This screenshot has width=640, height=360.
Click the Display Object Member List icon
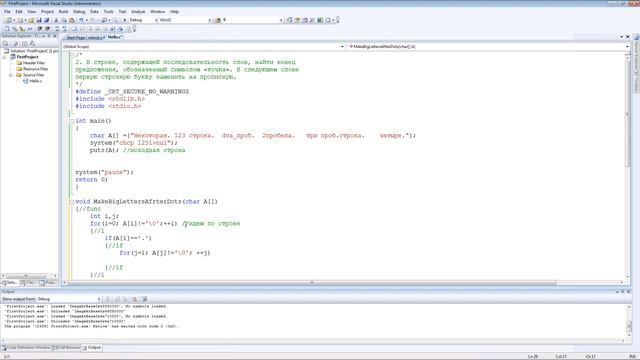[x=7, y=29]
